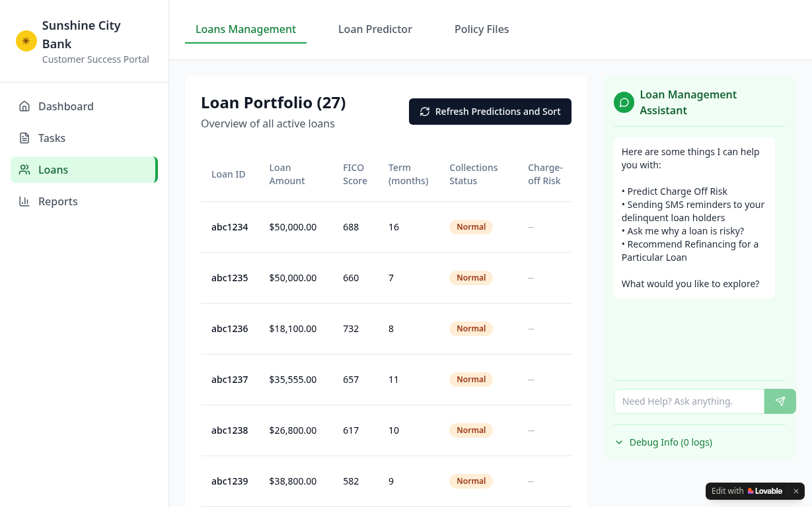Click the Term (months) column header
The height and width of the screenshot is (507, 812).
tap(408, 174)
